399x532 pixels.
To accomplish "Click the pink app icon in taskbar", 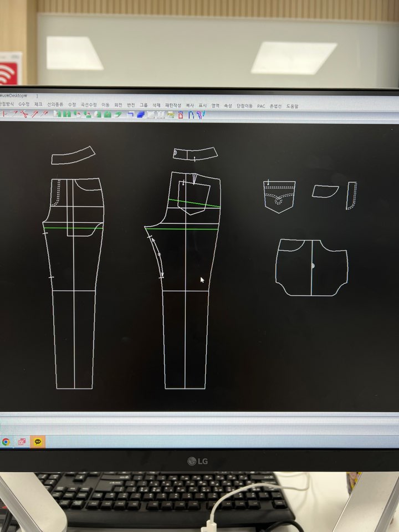I will point(22,442).
